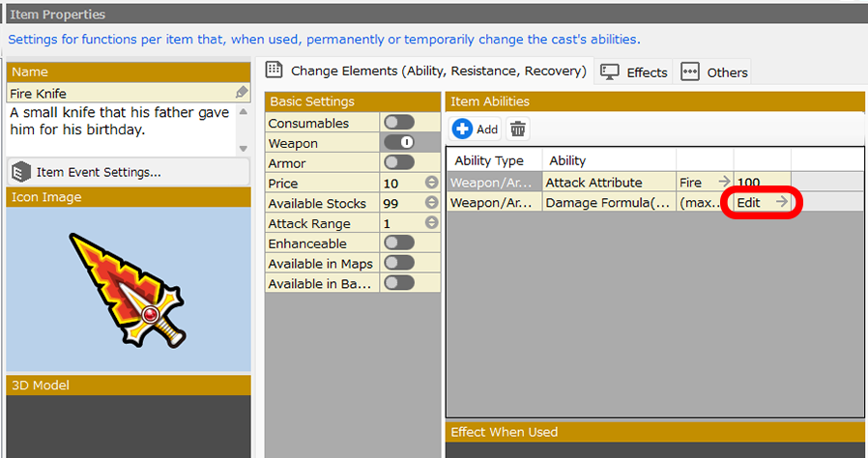
Task: Click the trash can delete icon
Action: (518, 129)
